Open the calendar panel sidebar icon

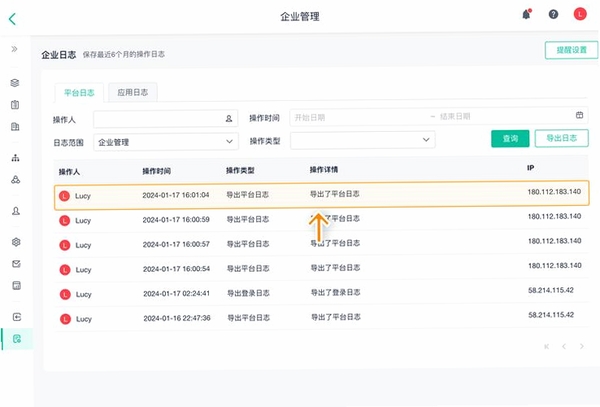(x=16, y=285)
